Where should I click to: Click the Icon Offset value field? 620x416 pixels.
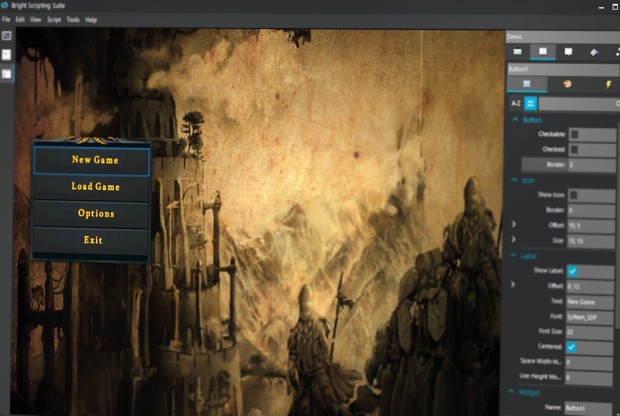(x=591, y=225)
